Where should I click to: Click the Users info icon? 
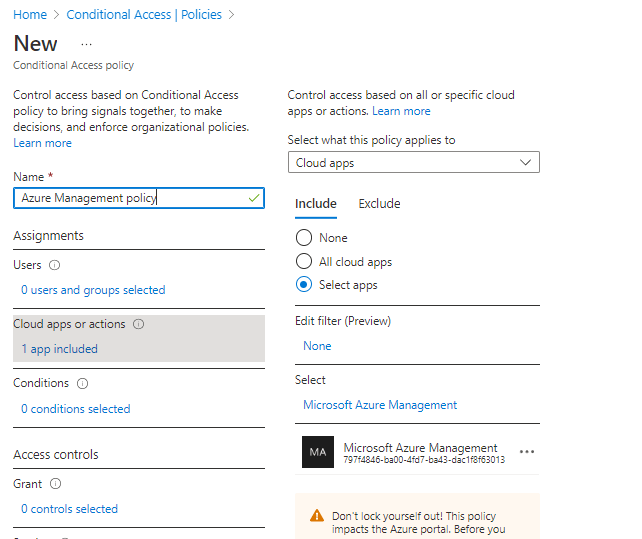pos(54,266)
